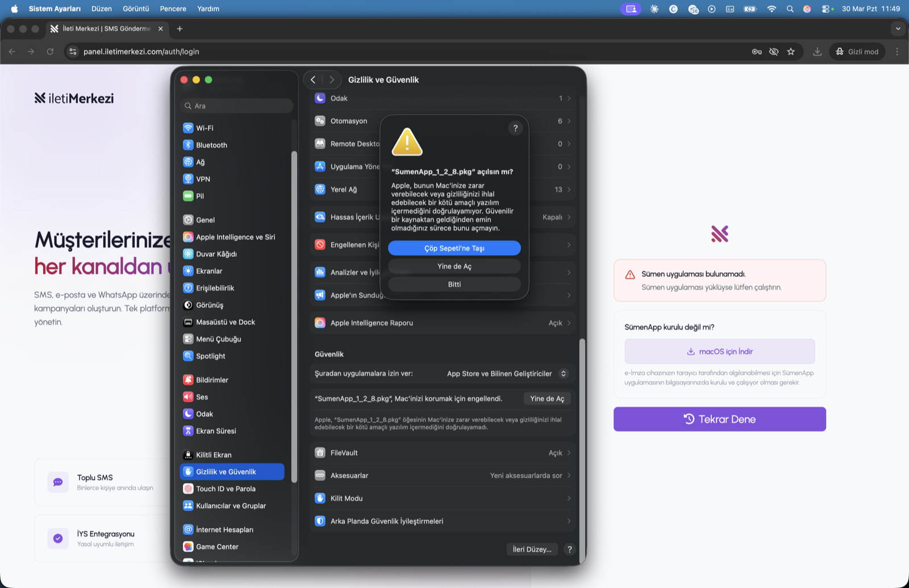Open the Spotlight settings icon in sidebar

tap(188, 356)
